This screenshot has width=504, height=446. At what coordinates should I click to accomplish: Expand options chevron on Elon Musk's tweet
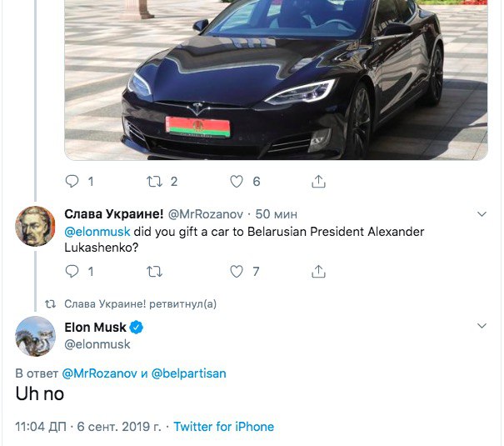482,325
